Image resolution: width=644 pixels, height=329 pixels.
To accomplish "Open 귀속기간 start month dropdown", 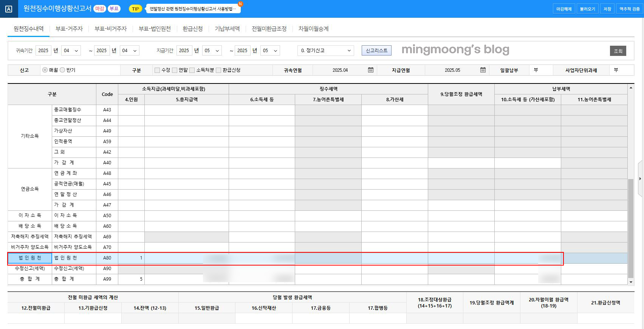I will 71,50.
